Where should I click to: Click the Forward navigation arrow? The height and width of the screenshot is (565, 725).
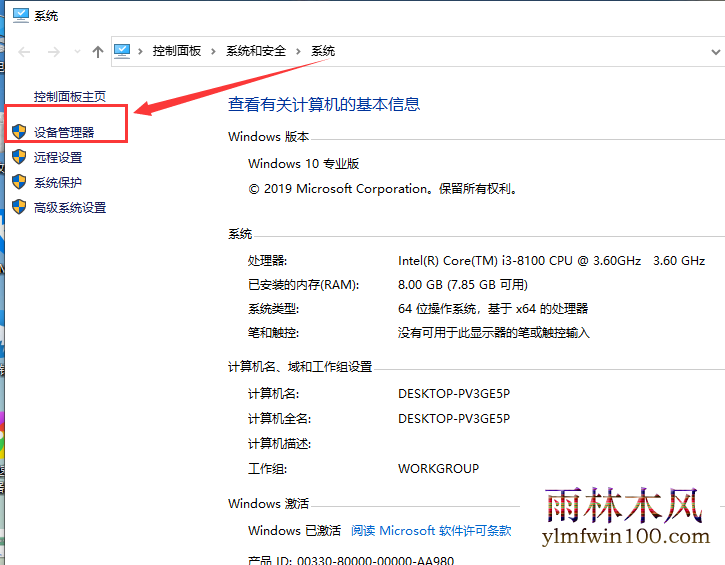pos(54,52)
